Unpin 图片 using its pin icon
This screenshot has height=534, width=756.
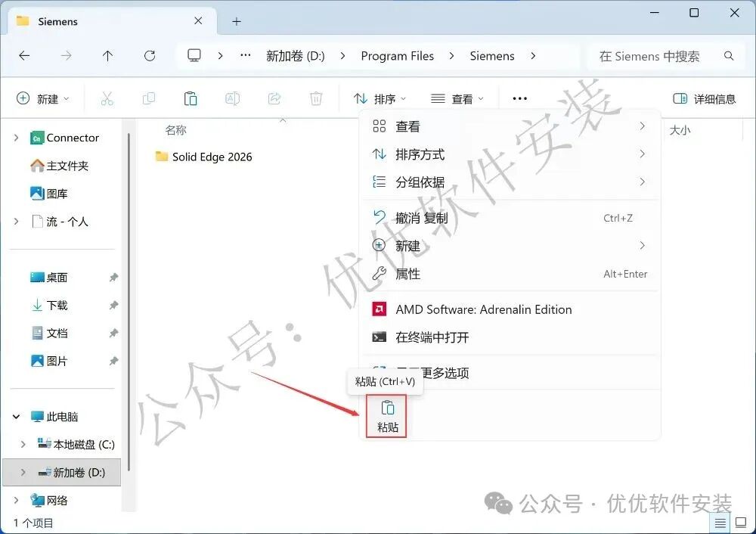113,361
